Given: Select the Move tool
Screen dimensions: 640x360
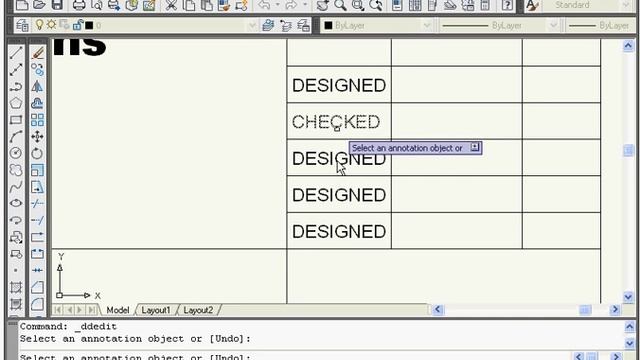Looking at the screenshot, I should coord(37,137).
